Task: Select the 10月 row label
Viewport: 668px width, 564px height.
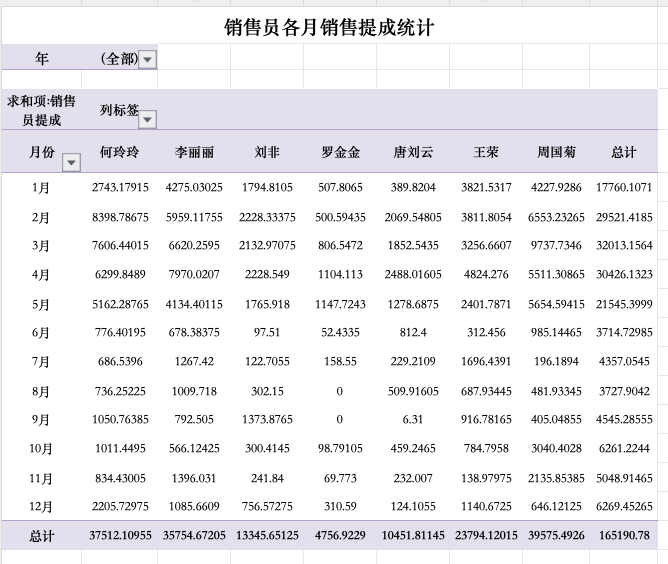Action: pos(41,449)
